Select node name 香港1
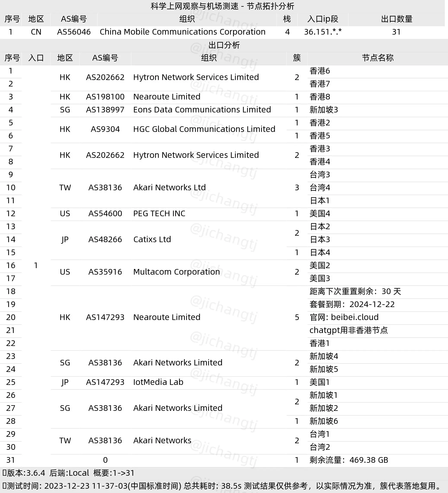The image size is (448, 493). point(320,343)
